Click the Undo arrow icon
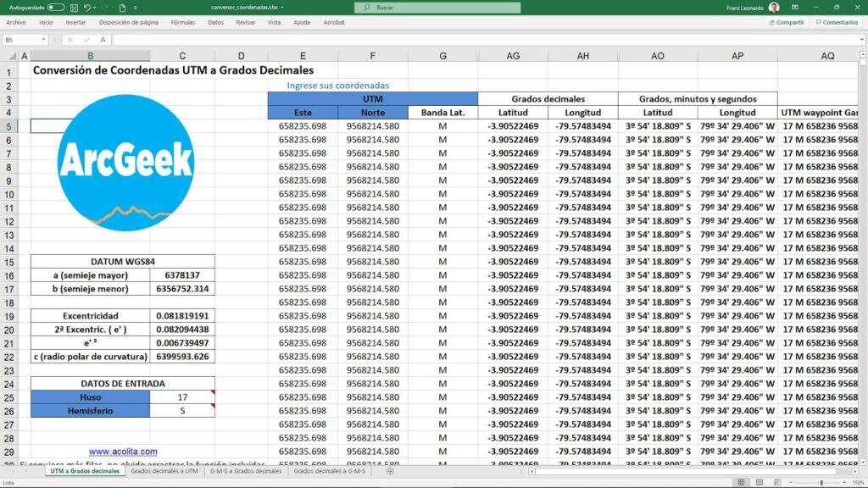 86,7
